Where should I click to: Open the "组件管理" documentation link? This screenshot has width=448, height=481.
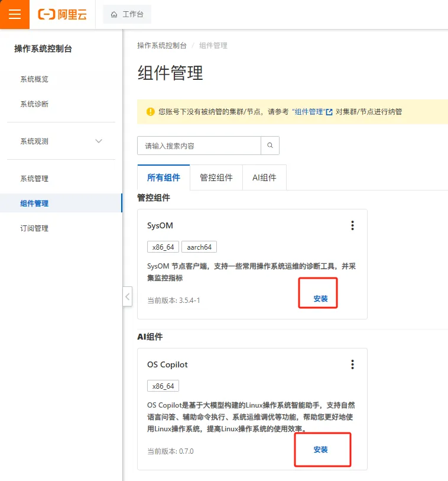coord(309,112)
